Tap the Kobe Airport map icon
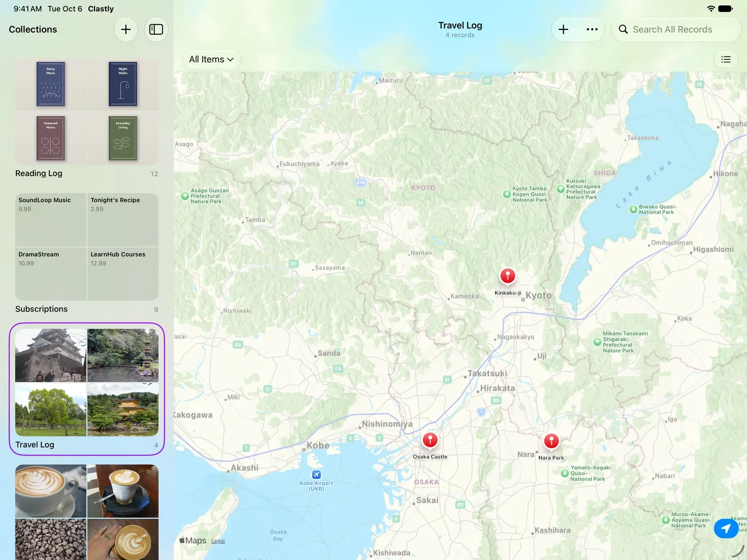 (316, 474)
